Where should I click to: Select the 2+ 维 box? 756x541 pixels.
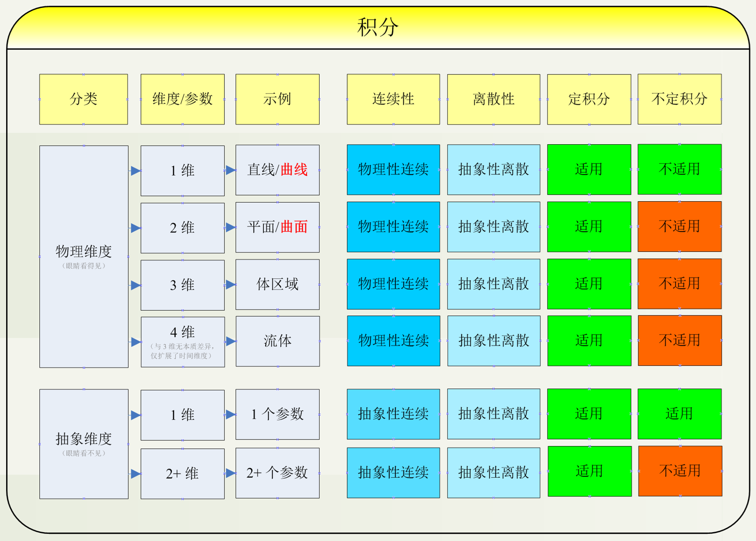pos(182,474)
